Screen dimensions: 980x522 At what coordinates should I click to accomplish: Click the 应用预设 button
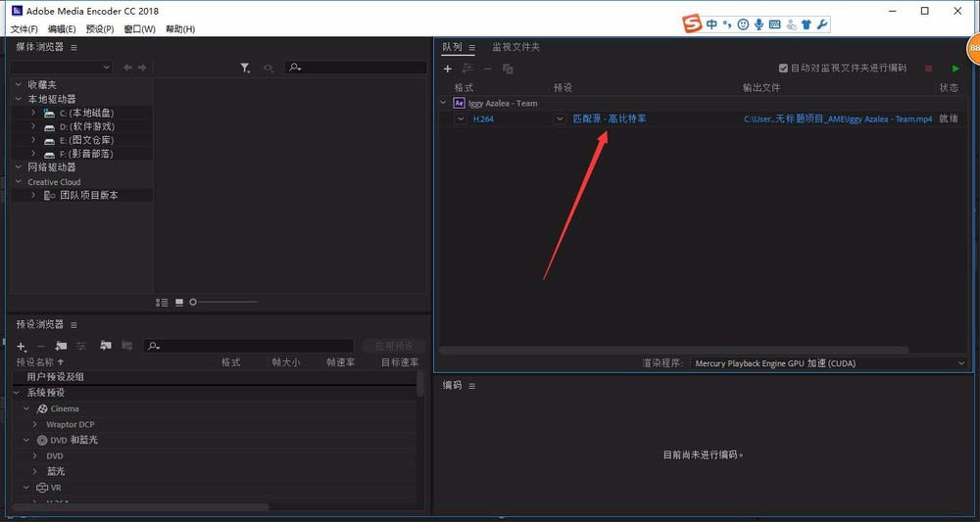394,346
